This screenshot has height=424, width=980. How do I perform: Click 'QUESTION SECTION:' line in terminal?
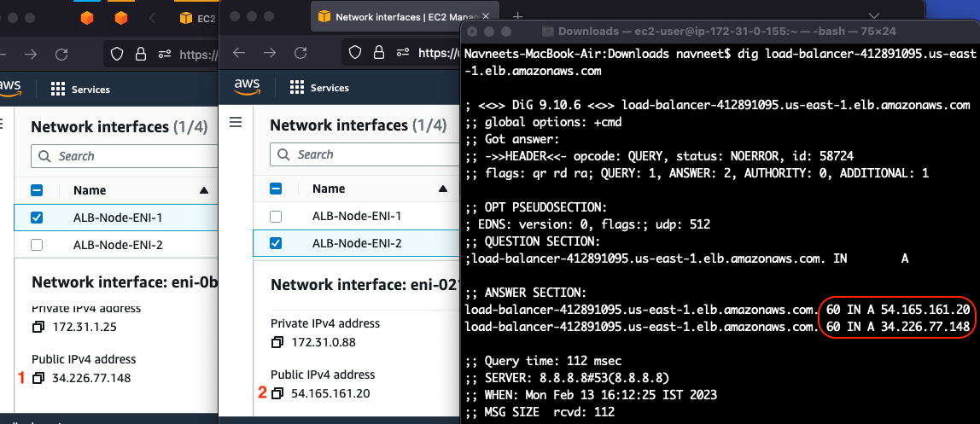(x=532, y=241)
